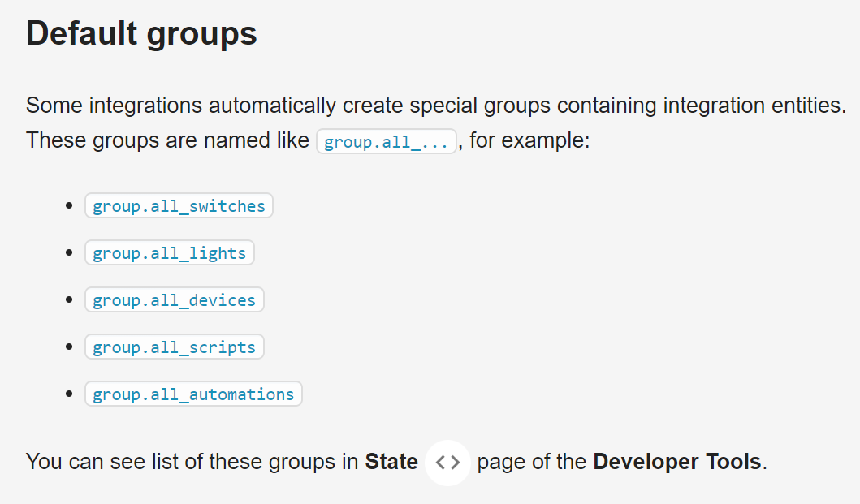Click the State code brackets icon

pyautogui.click(x=447, y=463)
